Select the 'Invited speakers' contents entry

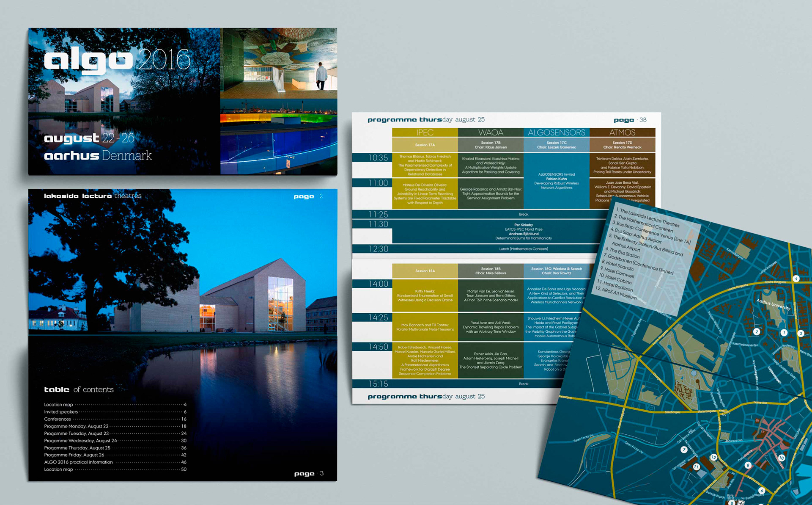tap(115, 412)
